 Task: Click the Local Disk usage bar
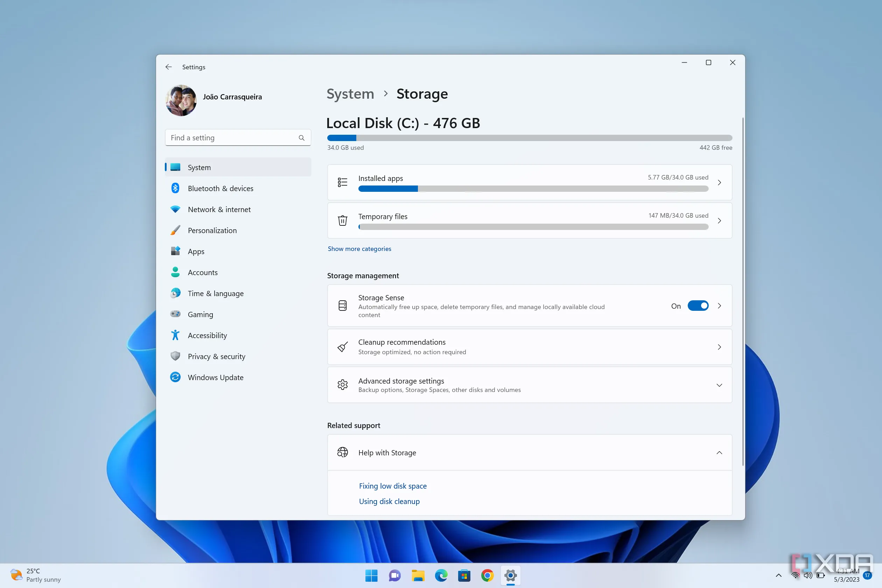[529, 138]
